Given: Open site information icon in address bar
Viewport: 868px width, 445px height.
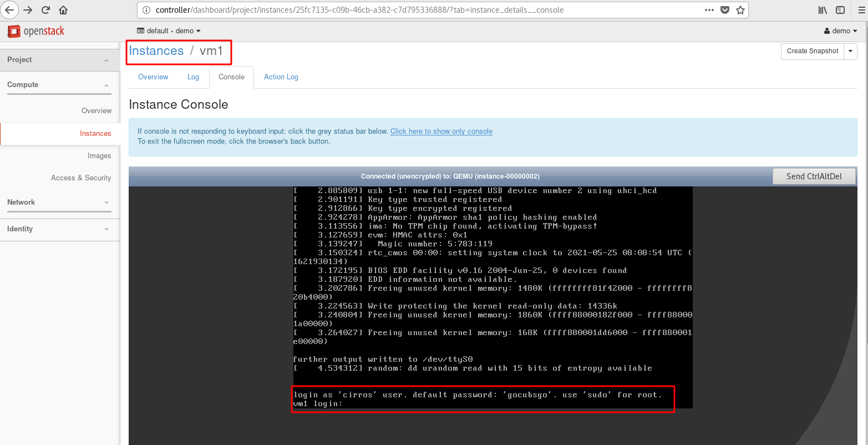Looking at the screenshot, I should click(x=146, y=10).
